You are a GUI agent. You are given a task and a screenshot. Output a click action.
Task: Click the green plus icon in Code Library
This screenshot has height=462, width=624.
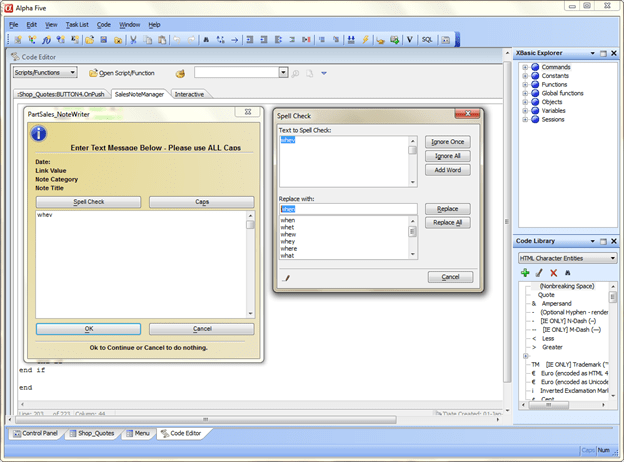(525, 273)
